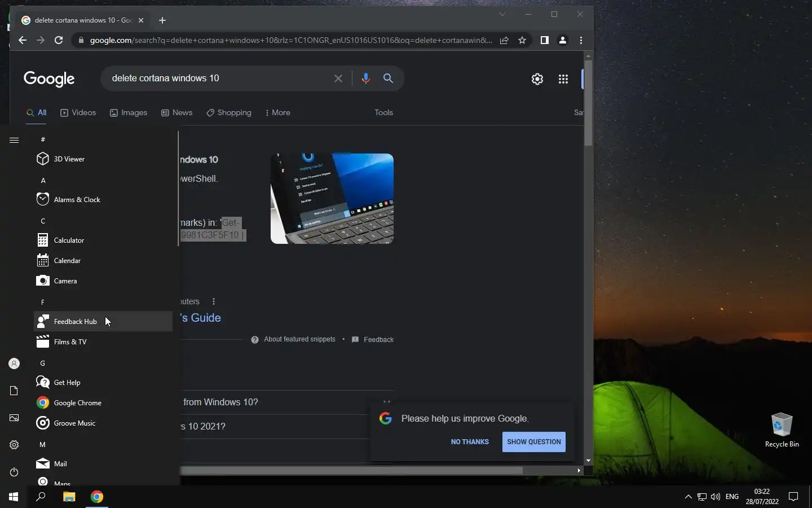This screenshot has width=812, height=508.
Task: Bookmark this page with star icon
Action: (522, 40)
